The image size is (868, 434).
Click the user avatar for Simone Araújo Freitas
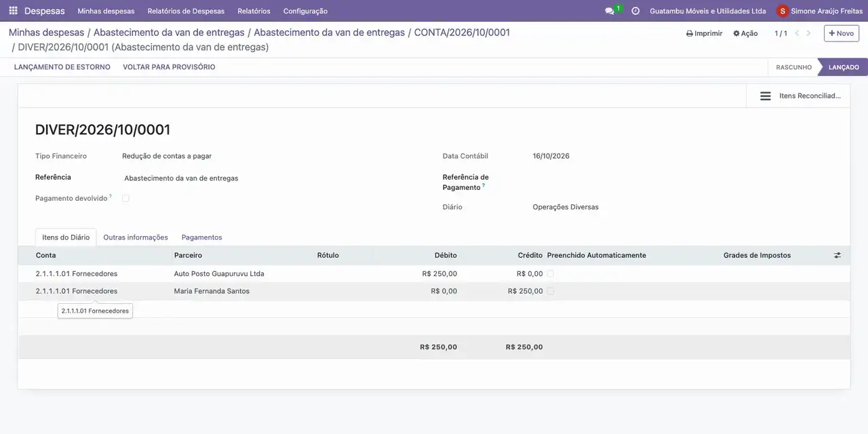tap(783, 11)
